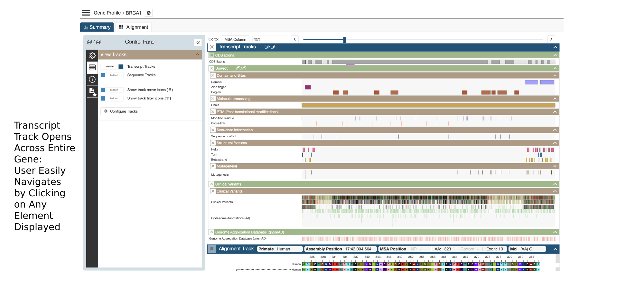Click the Exon: 10 indicator

pos(495,249)
